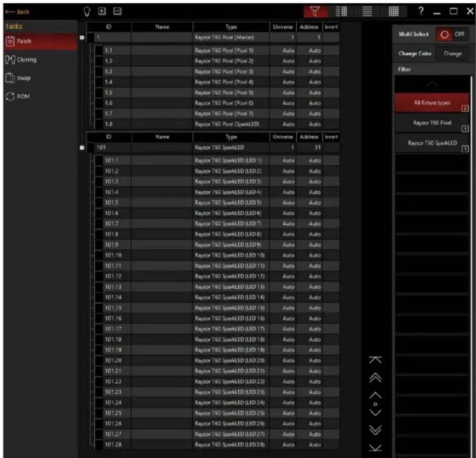Screen dimensions: 476x458
Task: Open the Swap task
Action: 41,78
